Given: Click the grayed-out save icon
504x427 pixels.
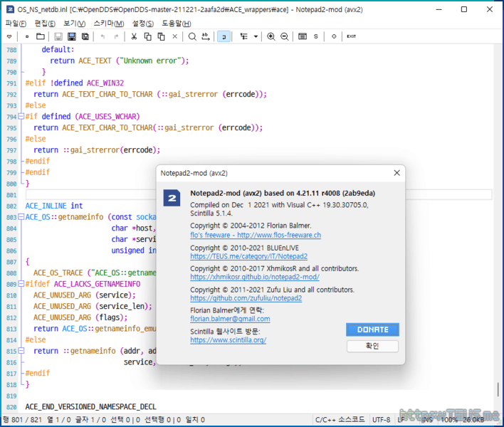Looking at the screenshot, I should pyautogui.click(x=58, y=36).
